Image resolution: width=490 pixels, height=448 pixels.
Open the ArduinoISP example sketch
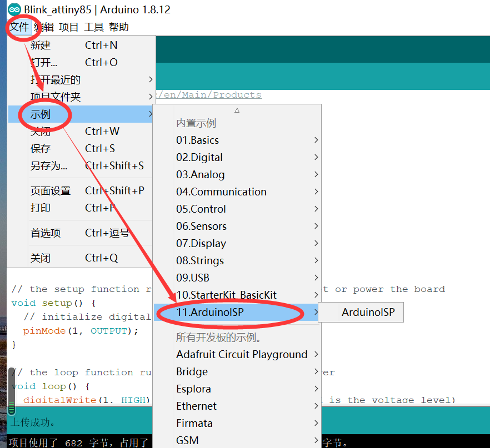[x=361, y=312]
